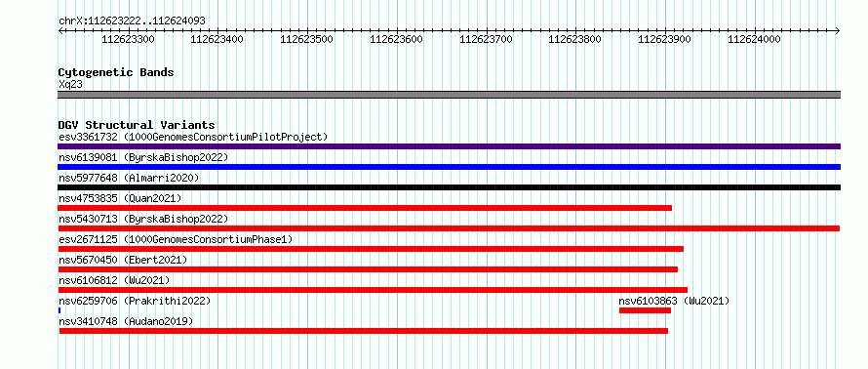Screen dimensions: 868x369
Task: Select the red nsv3410748 variant bar
Action: coord(363,331)
